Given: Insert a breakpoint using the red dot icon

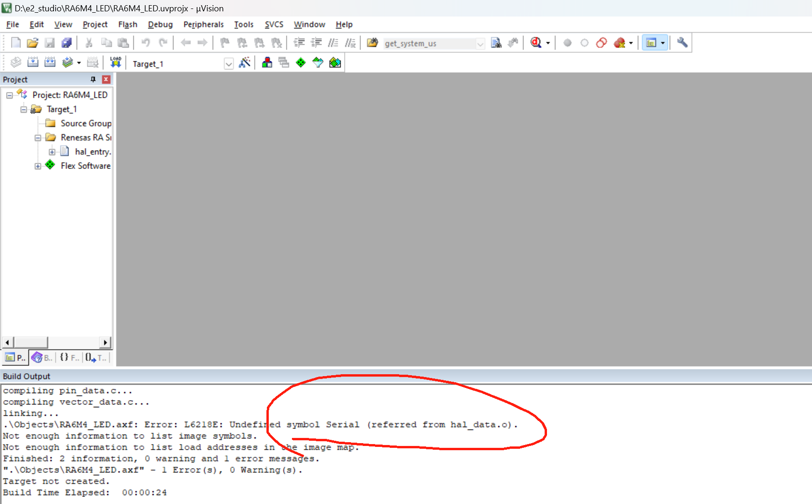Looking at the screenshot, I should pos(567,43).
